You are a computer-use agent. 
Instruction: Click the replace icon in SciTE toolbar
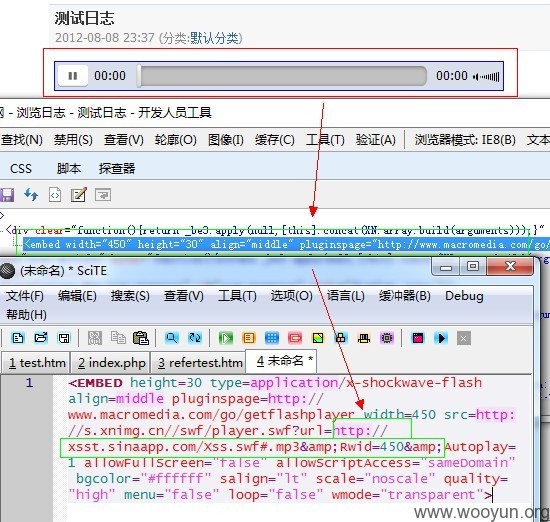pyautogui.click(x=195, y=338)
